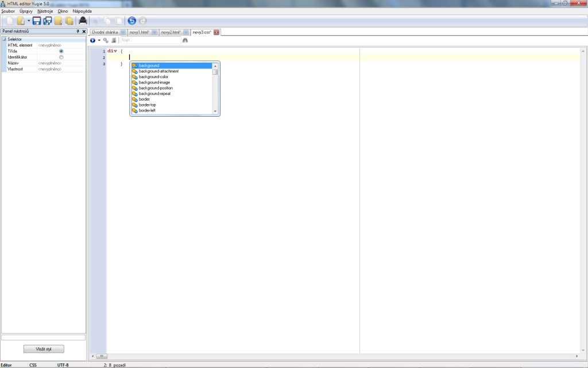Select the Třída radio button
The width and height of the screenshot is (588, 368).
click(61, 51)
